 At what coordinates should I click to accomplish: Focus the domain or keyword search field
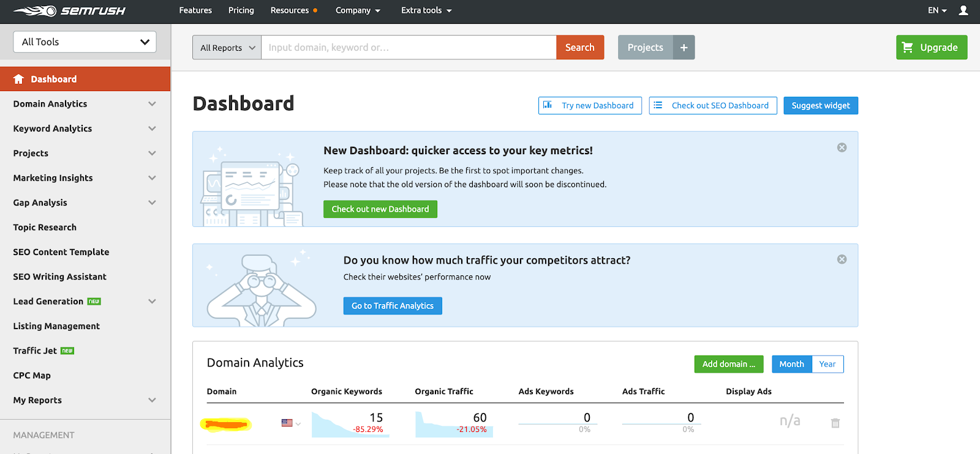point(409,47)
